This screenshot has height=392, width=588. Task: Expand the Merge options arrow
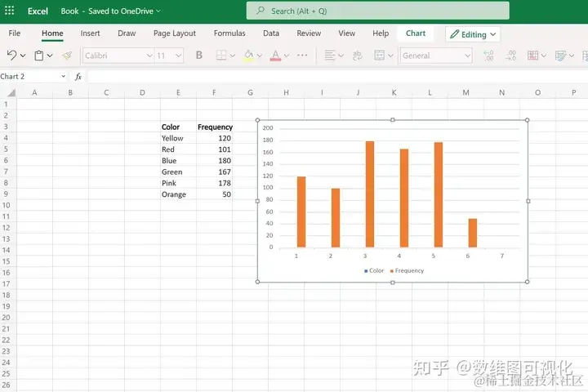tap(390, 56)
